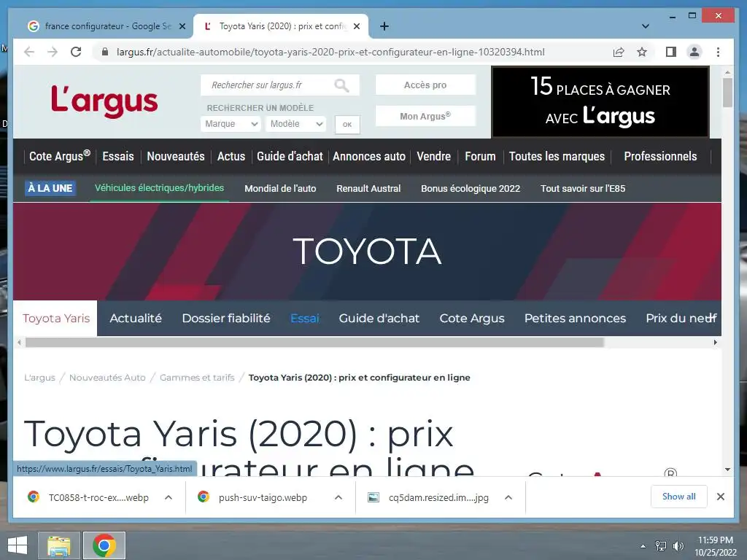Click the 15 places à gagner banner
The height and width of the screenshot is (560, 747).
(600, 102)
